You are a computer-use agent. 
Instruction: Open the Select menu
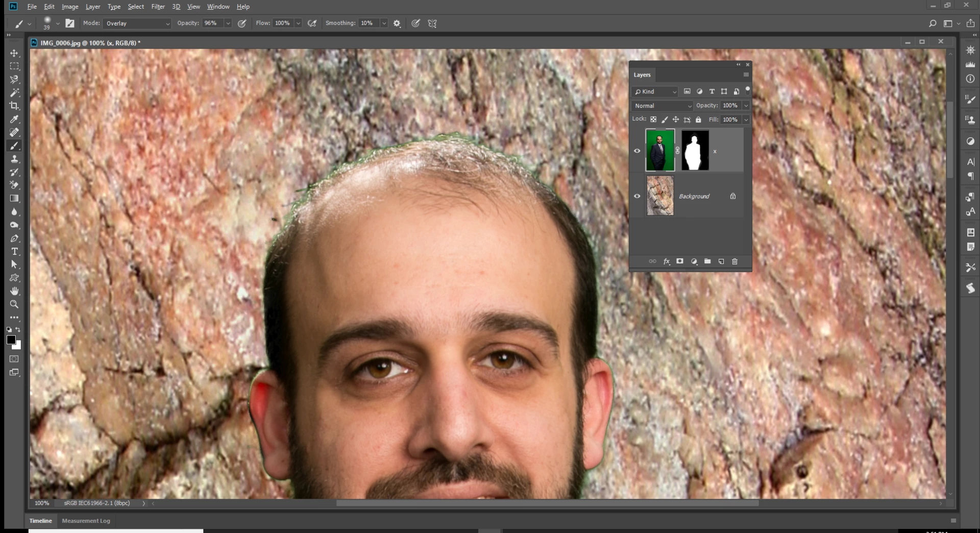coord(136,7)
